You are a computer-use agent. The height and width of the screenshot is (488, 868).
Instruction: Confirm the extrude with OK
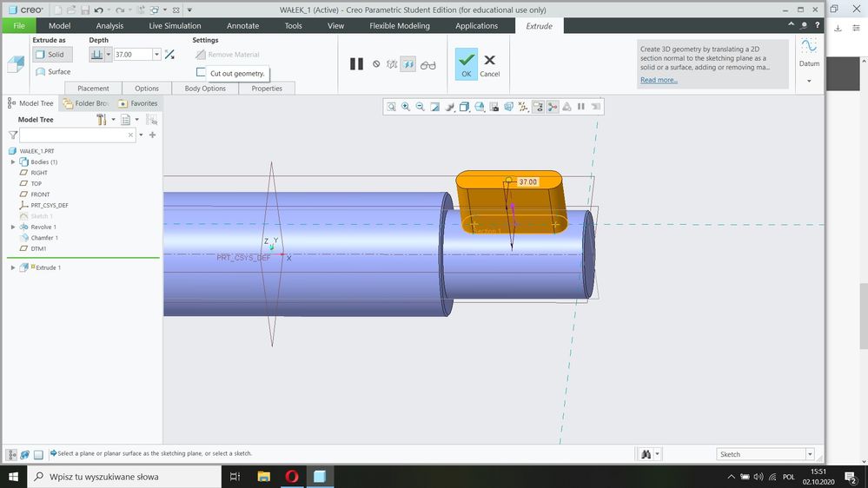click(466, 63)
